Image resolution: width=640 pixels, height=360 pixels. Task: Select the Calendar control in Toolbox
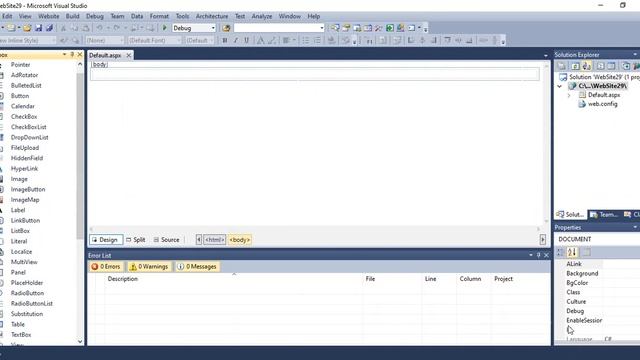(22, 106)
